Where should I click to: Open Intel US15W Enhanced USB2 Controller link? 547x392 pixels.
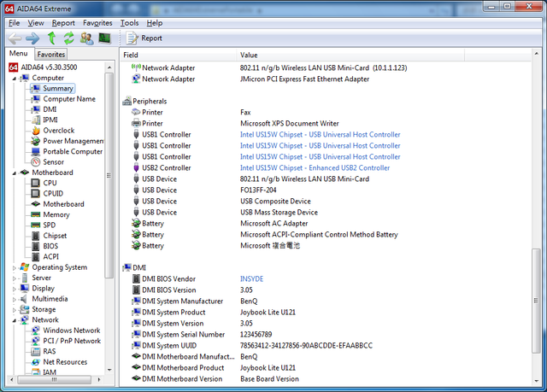coord(315,167)
